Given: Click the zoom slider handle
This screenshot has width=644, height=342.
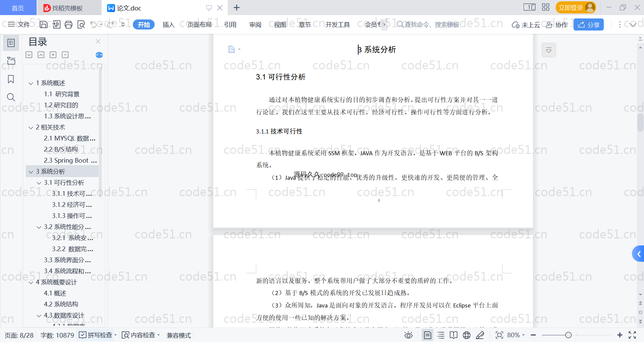Looking at the screenshot, I should [x=568, y=335].
